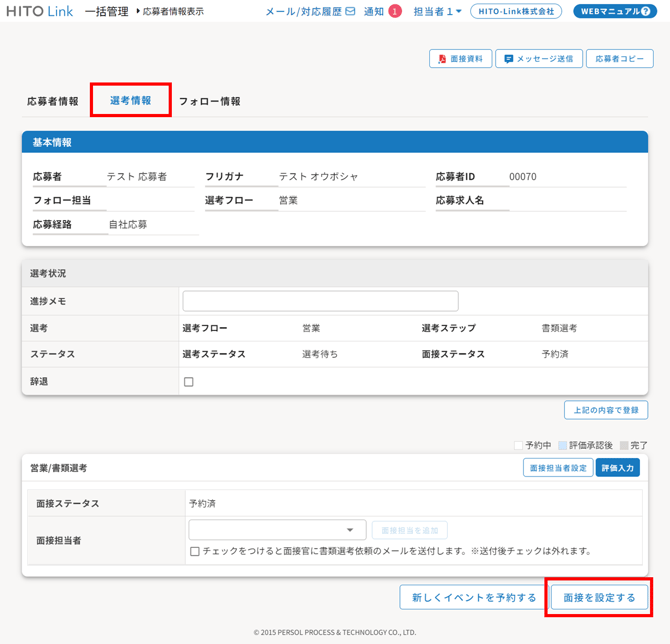The image size is (670, 644).
Task: Click the HITO Link logo
Action: point(39,11)
